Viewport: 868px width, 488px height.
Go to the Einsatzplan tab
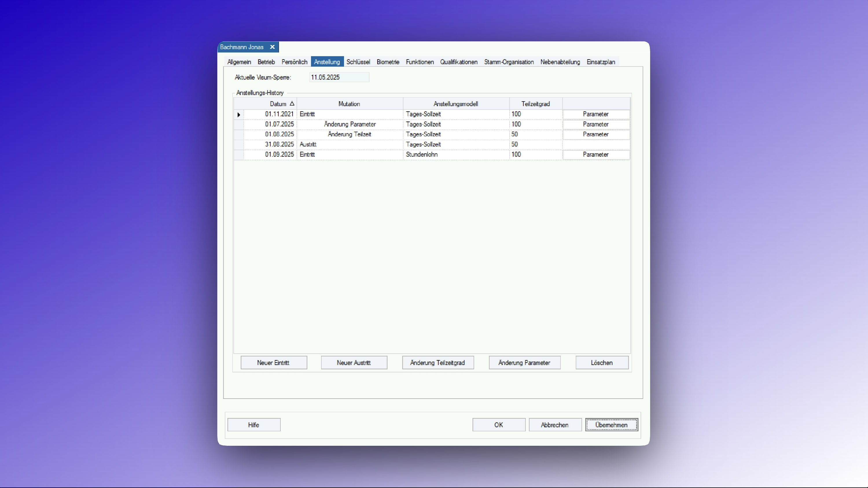(x=600, y=62)
